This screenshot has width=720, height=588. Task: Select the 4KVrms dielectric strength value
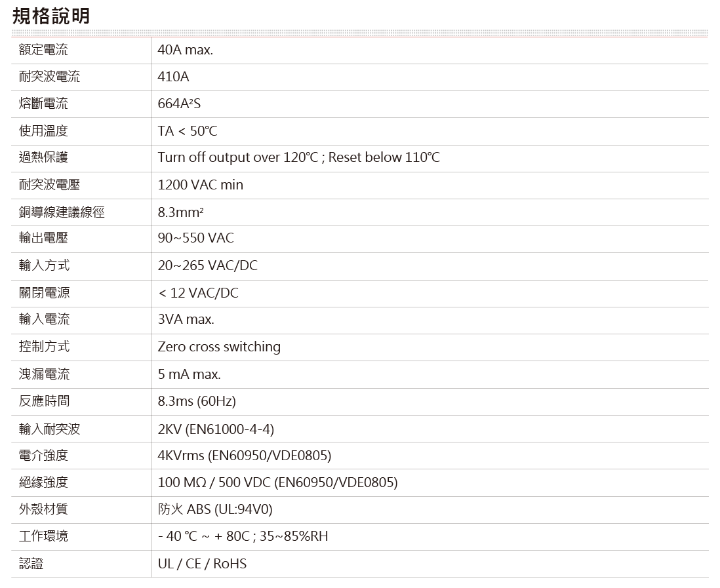[244, 455]
